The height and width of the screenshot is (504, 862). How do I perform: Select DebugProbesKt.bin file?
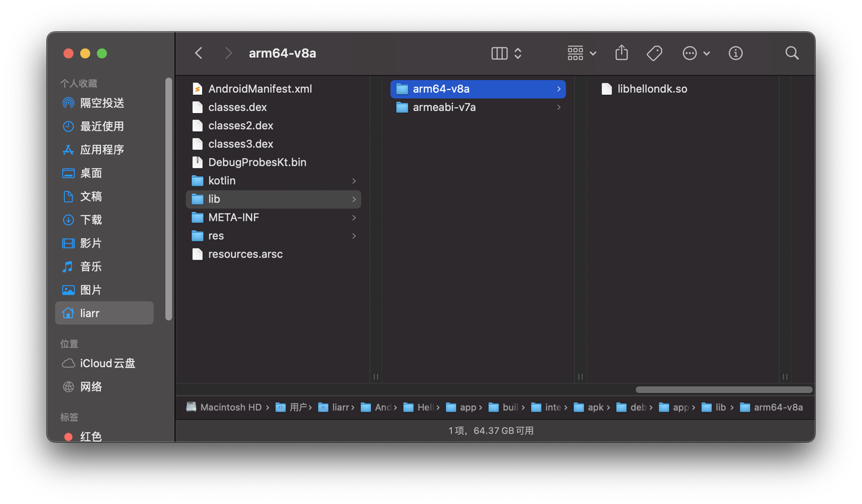pyautogui.click(x=273, y=162)
